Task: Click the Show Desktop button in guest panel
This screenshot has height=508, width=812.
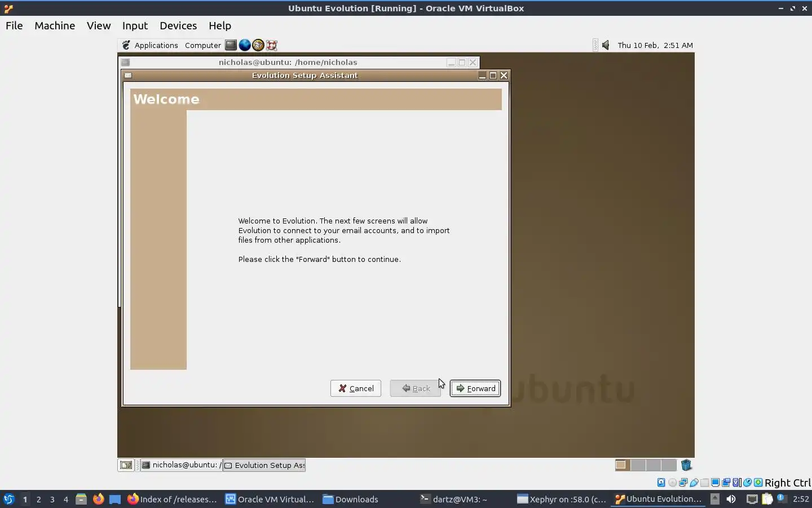Action: pyautogui.click(x=126, y=465)
